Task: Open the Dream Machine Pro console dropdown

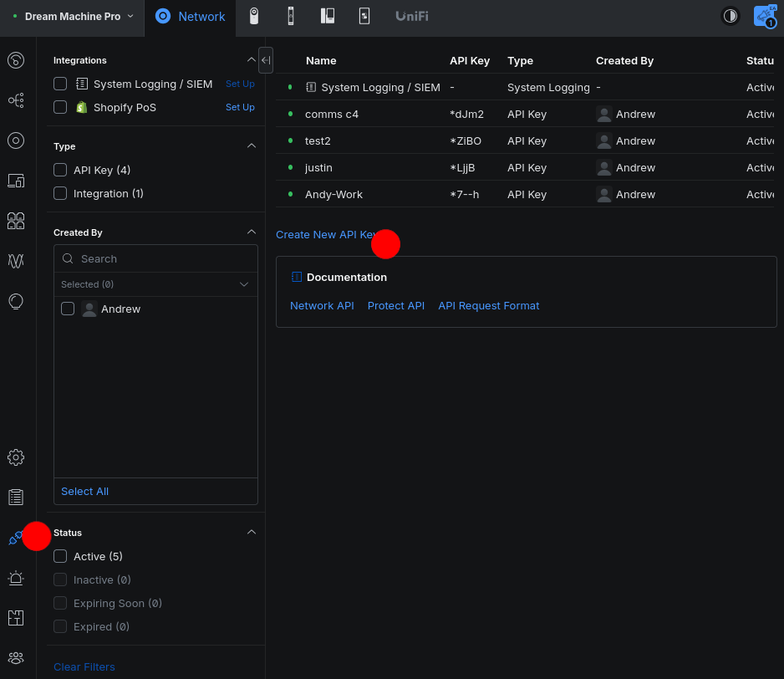Action: coord(74,17)
